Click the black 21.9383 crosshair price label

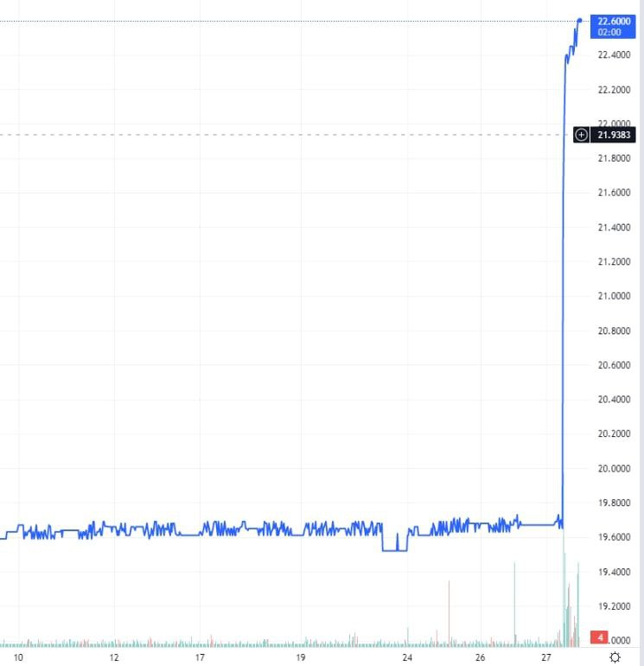tap(615, 135)
